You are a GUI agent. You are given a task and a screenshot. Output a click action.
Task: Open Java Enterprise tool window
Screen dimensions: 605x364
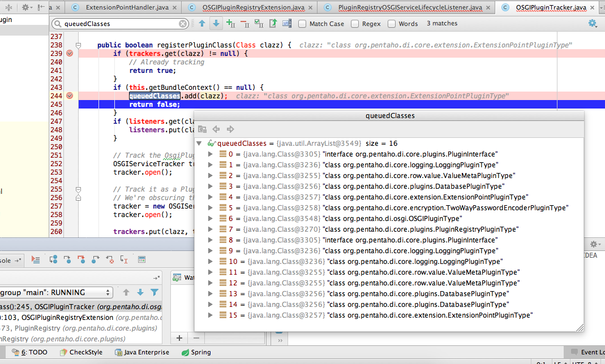pyautogui.click(x=142, y=352)
